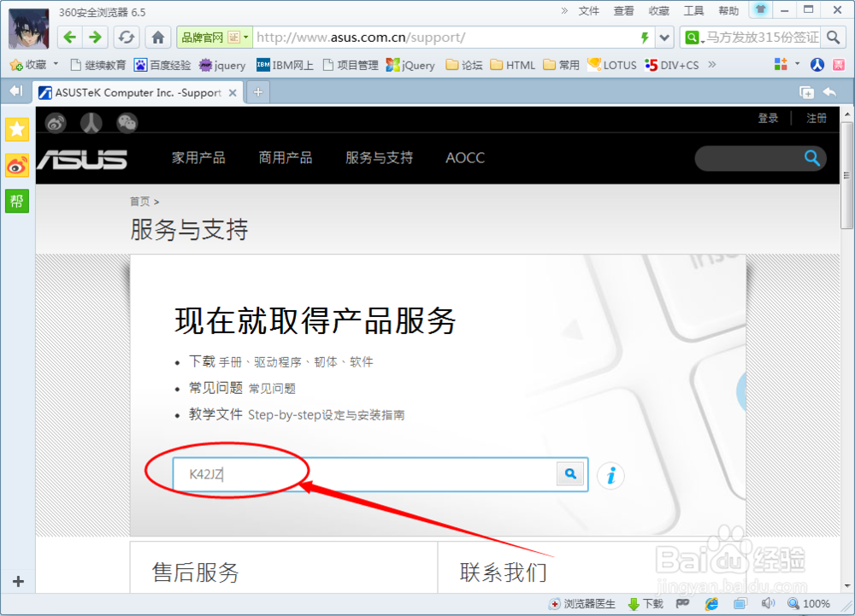Open the 文件 menu

tap(589, 11)
